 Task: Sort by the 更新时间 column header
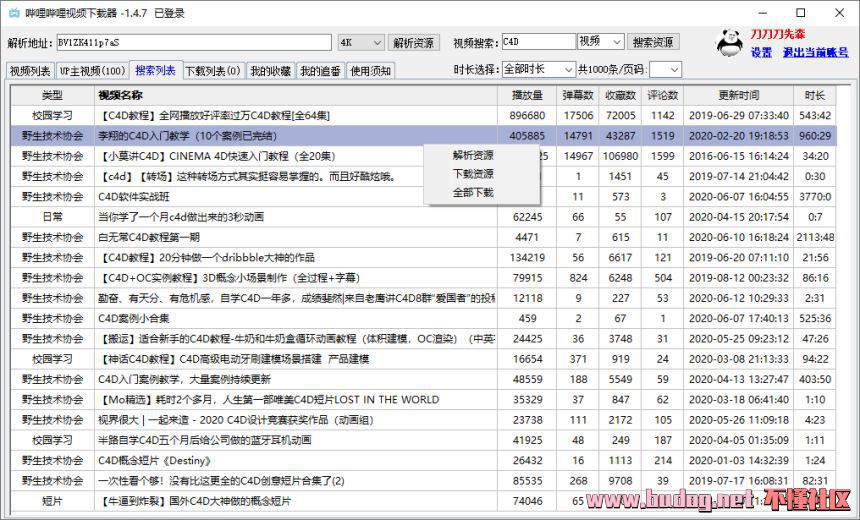[739, 95]
